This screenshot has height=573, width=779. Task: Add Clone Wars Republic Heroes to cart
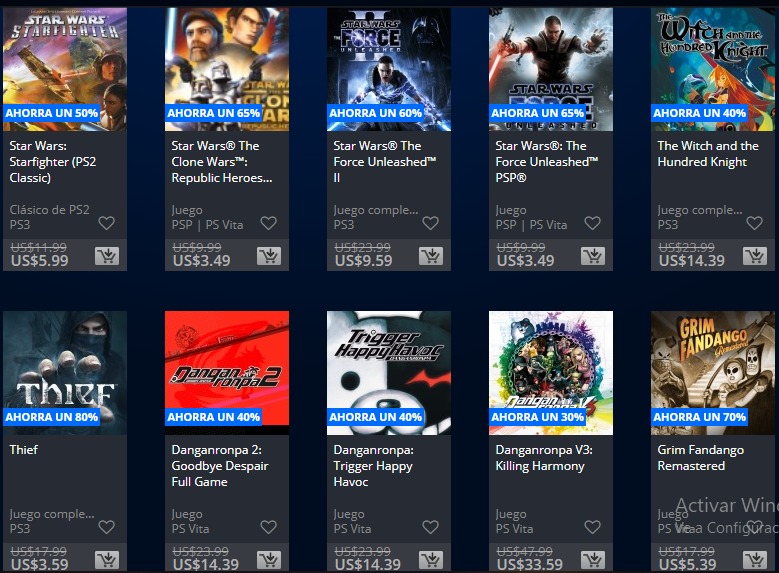pos(269,256)
